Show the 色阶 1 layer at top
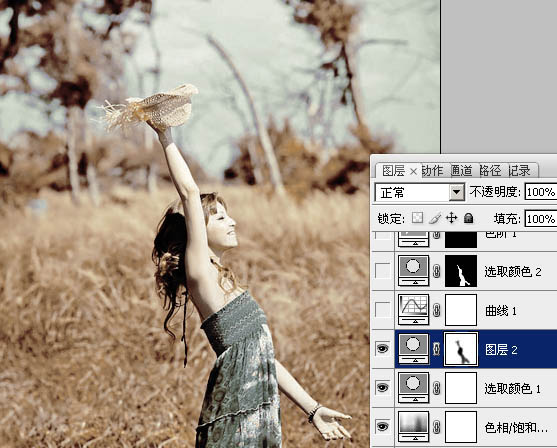 383,235
